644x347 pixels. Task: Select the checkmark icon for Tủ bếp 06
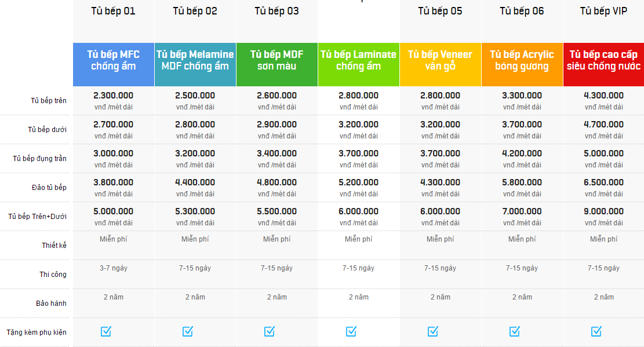(x=515, y=331)
